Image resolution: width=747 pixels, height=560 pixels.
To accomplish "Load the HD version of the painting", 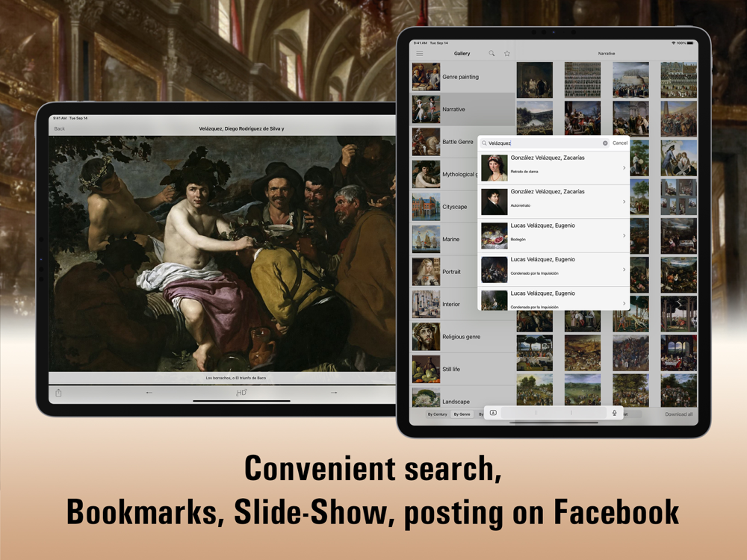I will [241, 393].
